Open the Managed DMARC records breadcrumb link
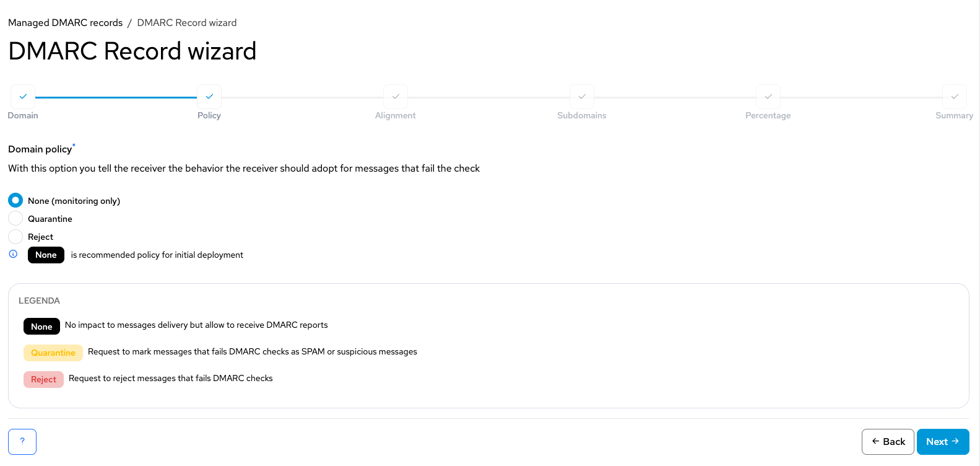Viewport: 980px width, 466px height. pos(66,23)
